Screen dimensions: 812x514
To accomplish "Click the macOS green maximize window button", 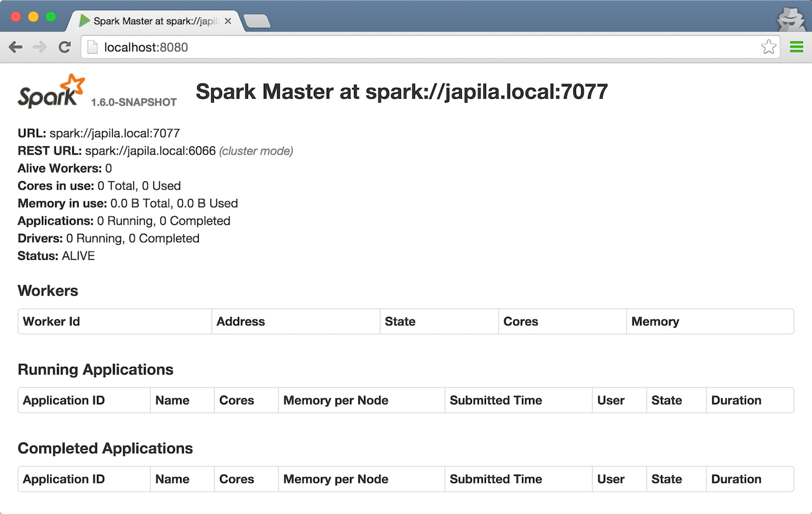I will (51, 17).
